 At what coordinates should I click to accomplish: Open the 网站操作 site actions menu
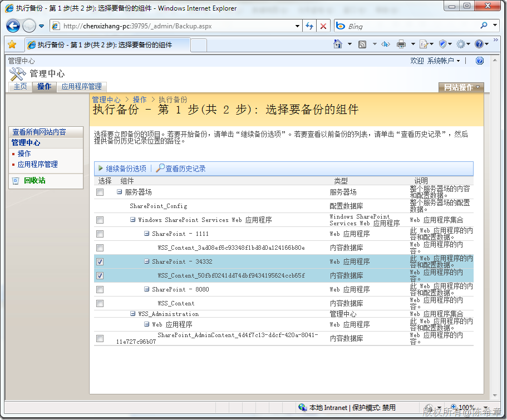(x=461, y=87)
